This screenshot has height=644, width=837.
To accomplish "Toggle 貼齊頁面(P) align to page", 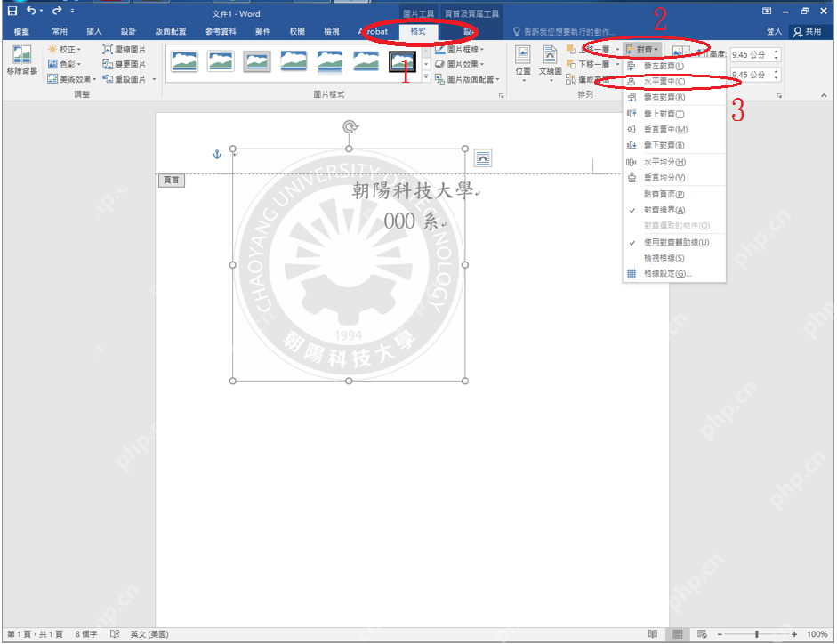I will [x=674, y=194].
